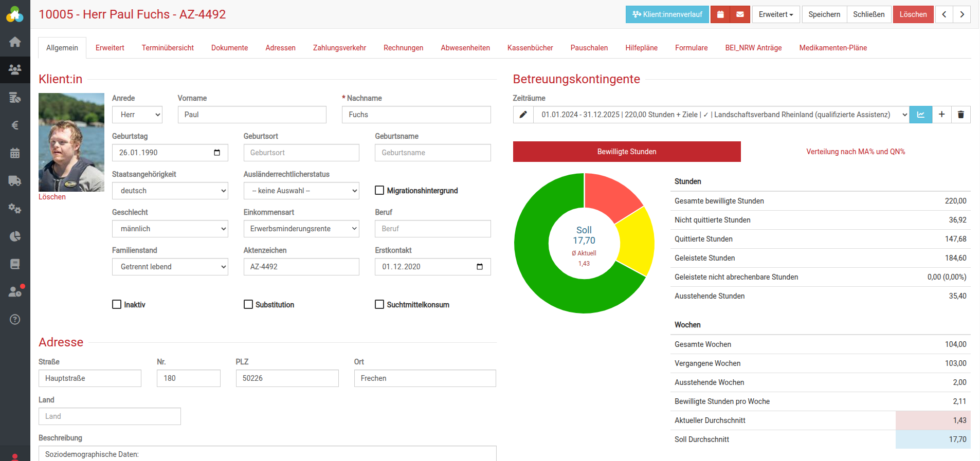Delete Zeitraum using trash icon
Screen dimensions: 980x461
[x=960, y=115]
